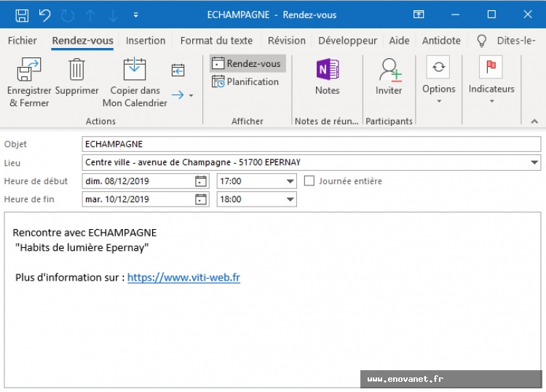This screenshot has height=392, width=546.
Task: Open start date calendar picker
Action: tap(201, 181)
